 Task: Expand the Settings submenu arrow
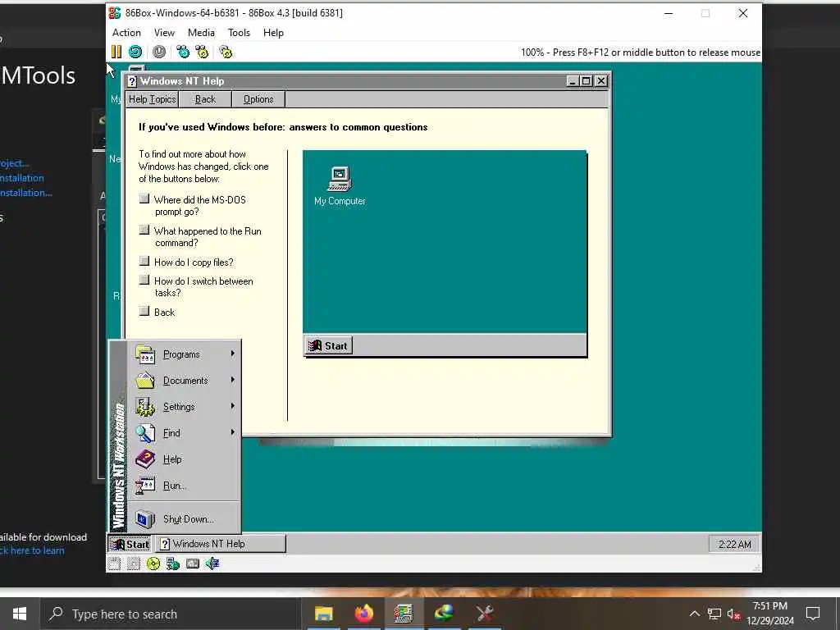[232, 406]
